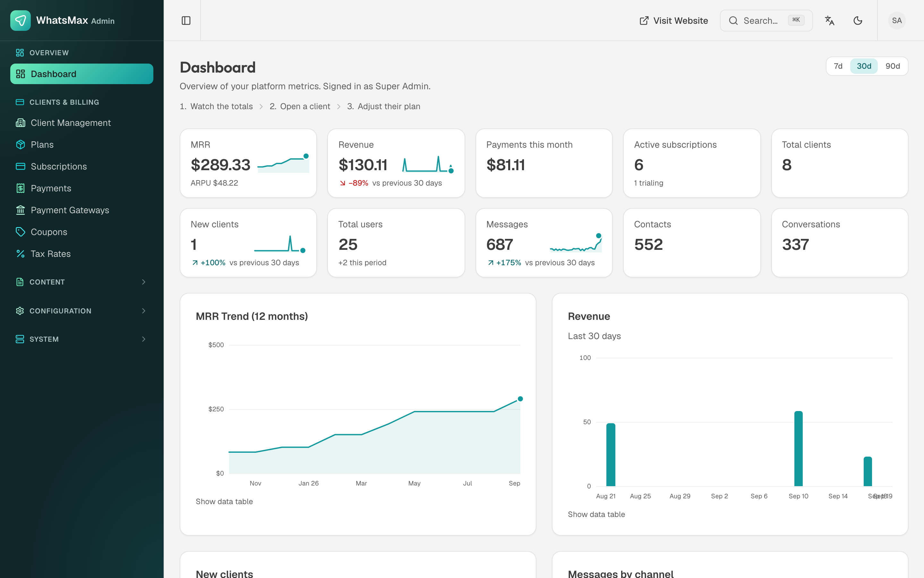Open the Tax Rates page
The width and height of the screenshot is (924, 578).
click(x=82, y=253)
